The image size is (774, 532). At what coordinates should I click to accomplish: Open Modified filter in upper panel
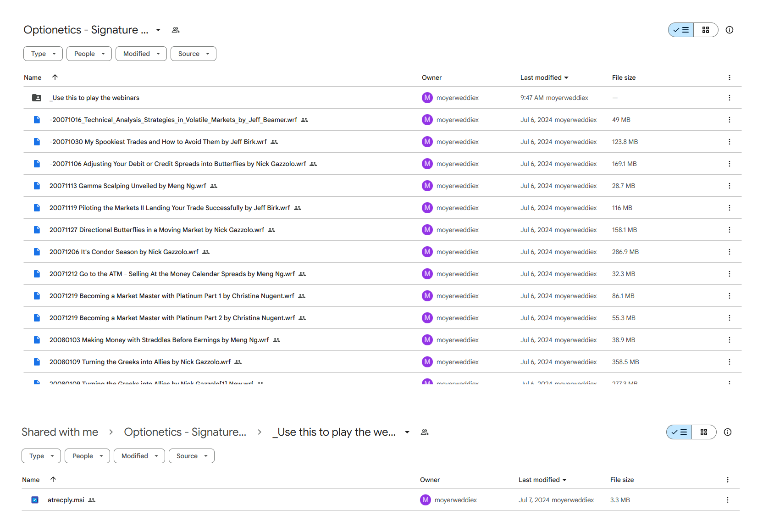(x=141, y=54)
